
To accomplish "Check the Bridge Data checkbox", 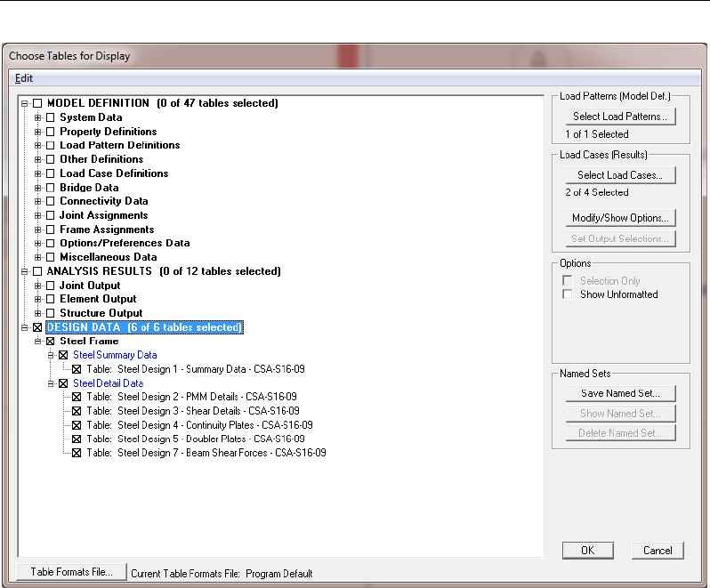I will pyautogui.click(x=50, y=188).
